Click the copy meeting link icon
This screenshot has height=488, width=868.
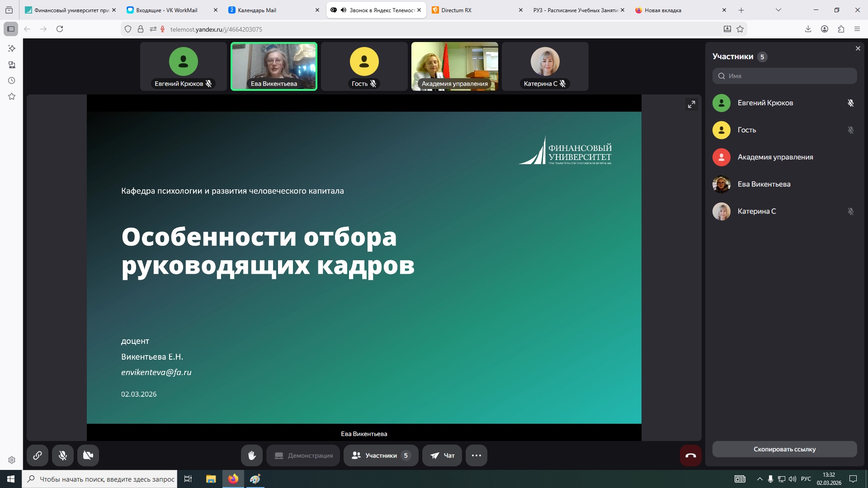38,455
